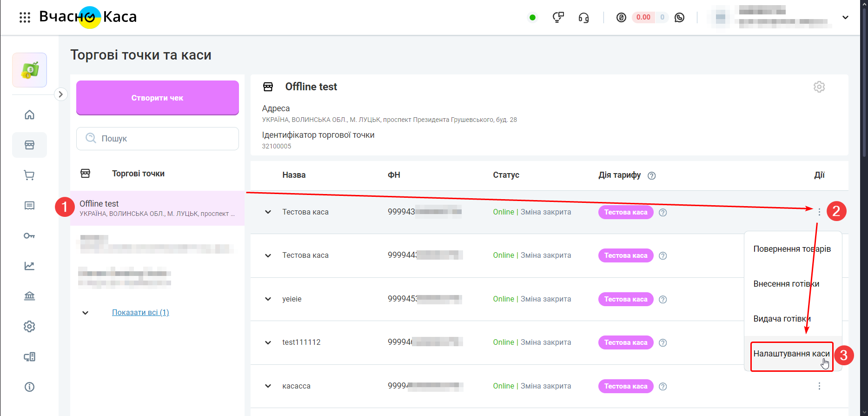This screenshot has width=868, height=416.
Task: Select the Offline test trade point
Action: [157, 208]
